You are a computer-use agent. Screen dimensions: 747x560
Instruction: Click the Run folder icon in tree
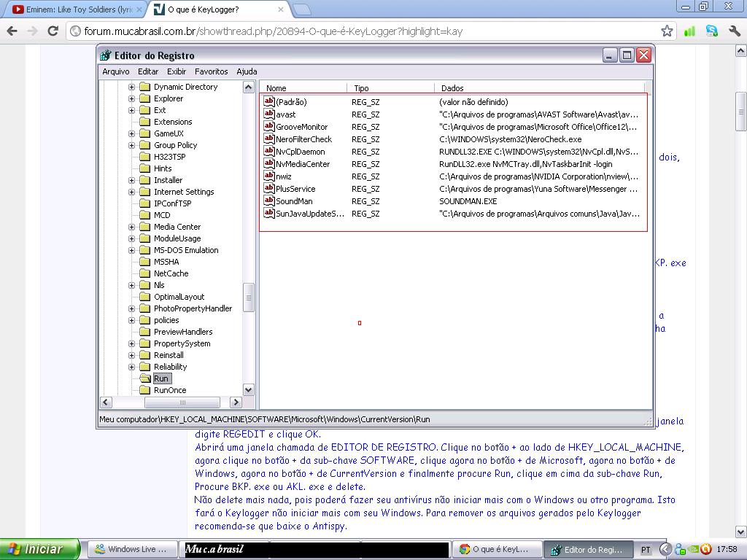point(144,378)
